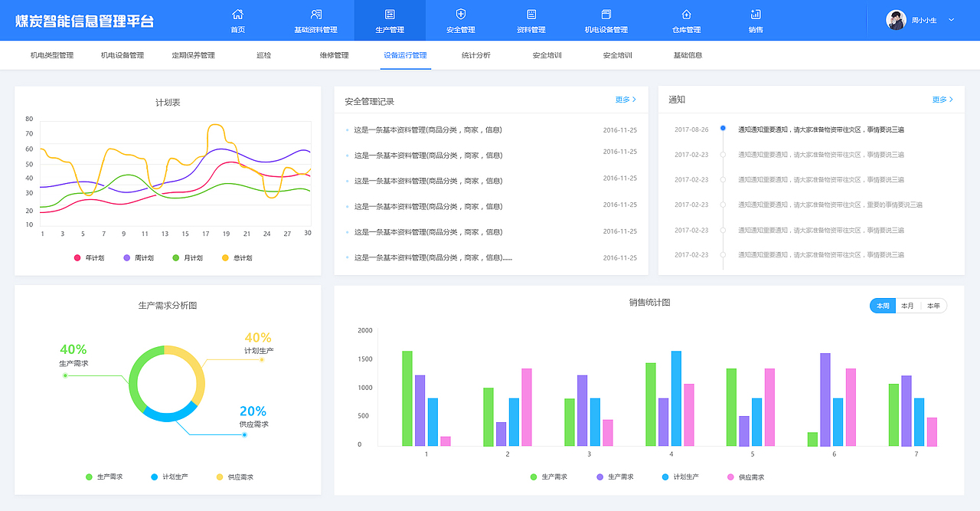Open 机电设备管理 navigation icon
Viewport: 980px width, 511px height.
pos(606,14)
